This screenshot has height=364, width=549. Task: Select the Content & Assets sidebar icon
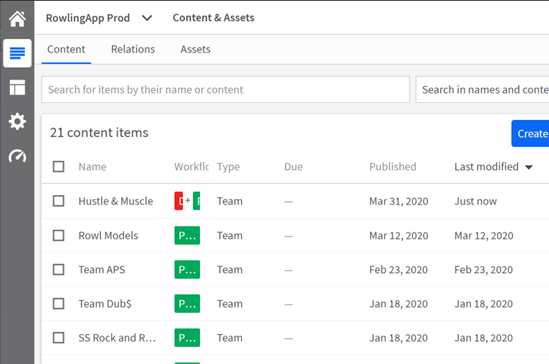coord(17,53)
